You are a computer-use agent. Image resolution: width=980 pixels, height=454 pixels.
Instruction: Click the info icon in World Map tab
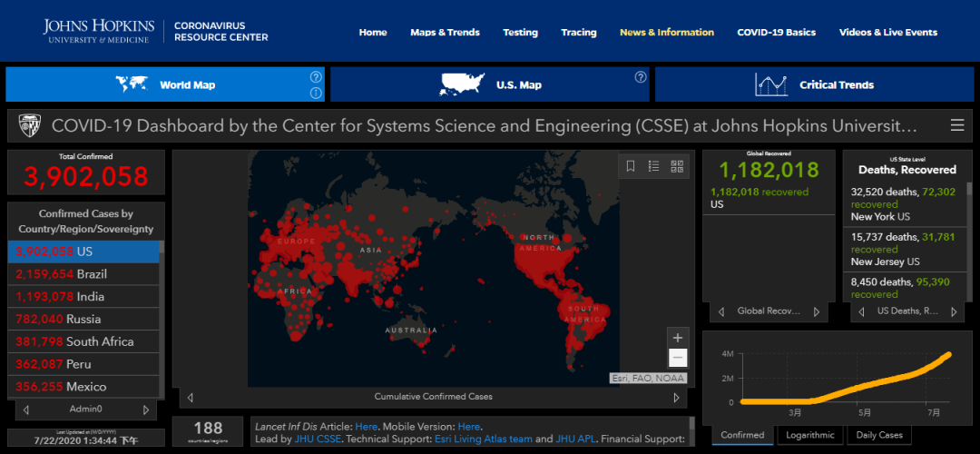[x=316, y=94]
